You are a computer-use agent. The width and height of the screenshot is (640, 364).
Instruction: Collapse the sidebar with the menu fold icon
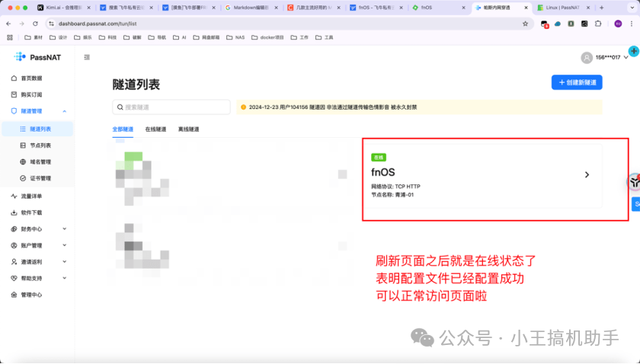(x=87, y=57)
